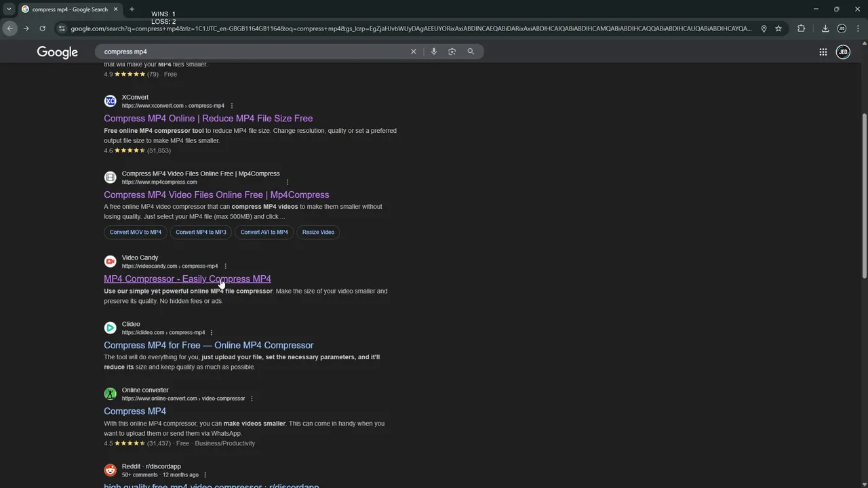Open more options for Online converter result
Screen dimensions: 868x488
tap(252, 399)
